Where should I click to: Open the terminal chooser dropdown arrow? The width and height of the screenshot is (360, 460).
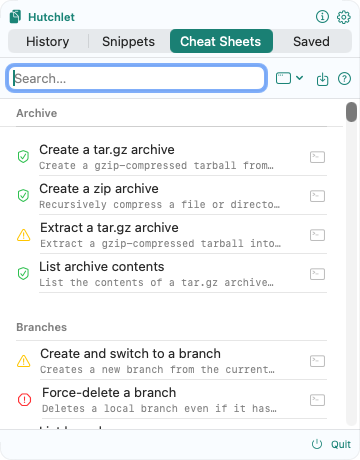coord(299,78)
